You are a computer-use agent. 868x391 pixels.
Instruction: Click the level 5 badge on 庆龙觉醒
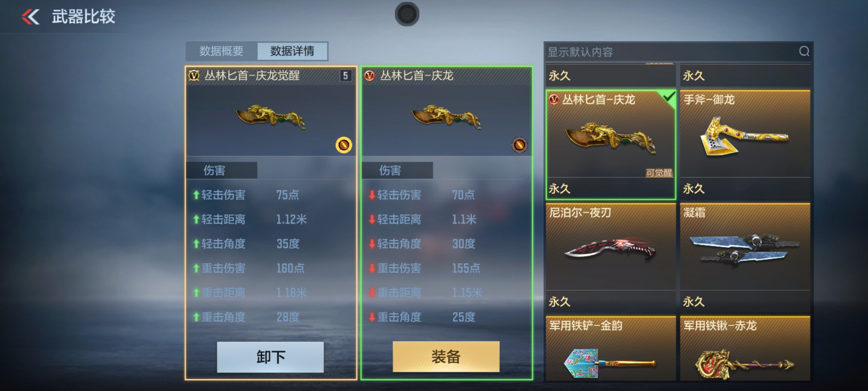pos(345,76)
